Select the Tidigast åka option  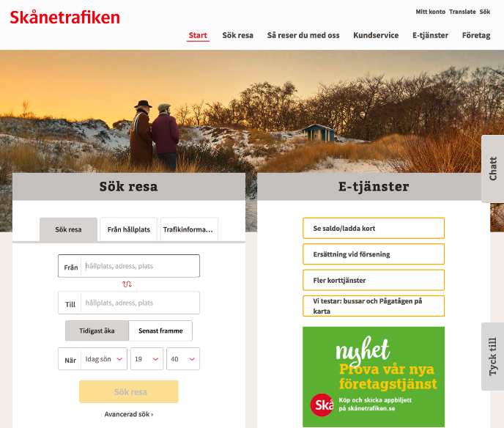click(97, 331)
